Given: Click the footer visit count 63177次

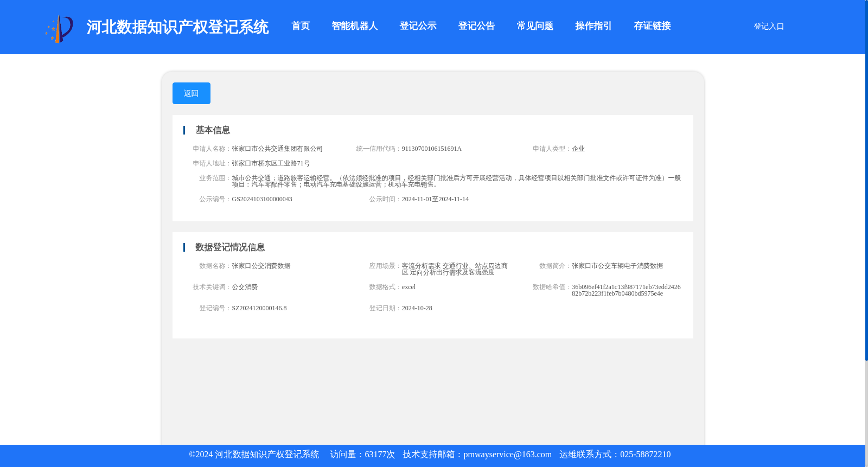Looking at the screenshot, I should coord(380,455).
